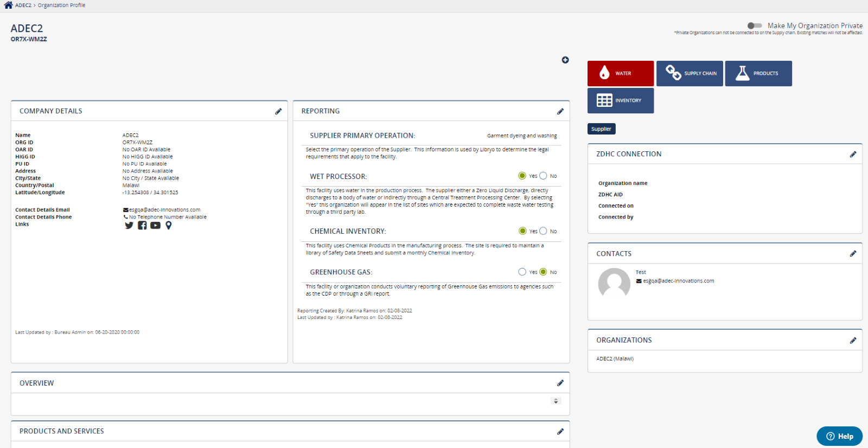Click the Garment dyeing and washing value
The height and width of the screenshot is (448, 868).
tap(522, 136)
